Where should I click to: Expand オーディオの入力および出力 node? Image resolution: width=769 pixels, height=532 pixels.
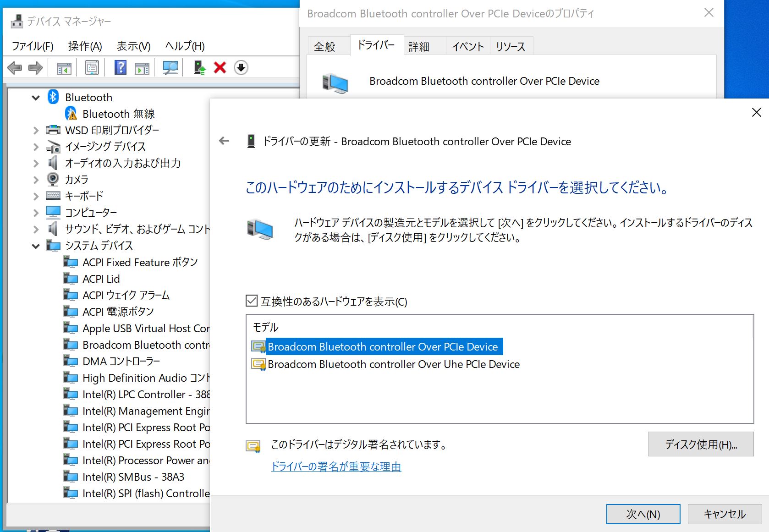point(36,164)
